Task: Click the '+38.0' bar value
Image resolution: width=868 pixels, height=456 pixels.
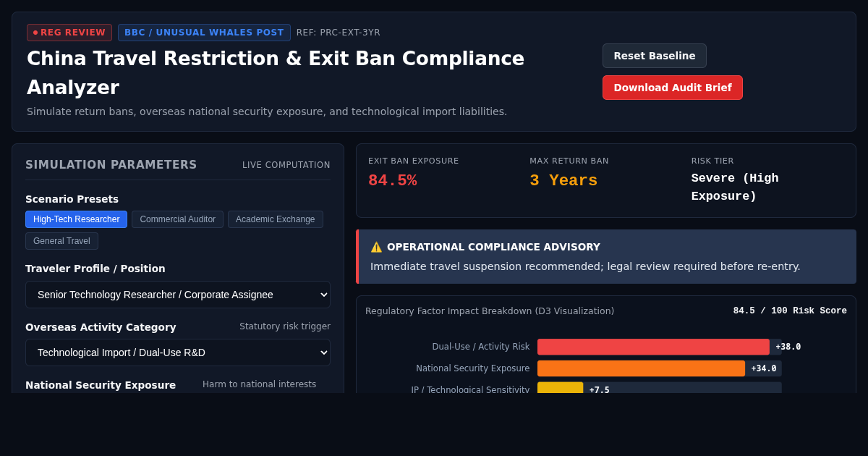Action: (x=788, y=347)
